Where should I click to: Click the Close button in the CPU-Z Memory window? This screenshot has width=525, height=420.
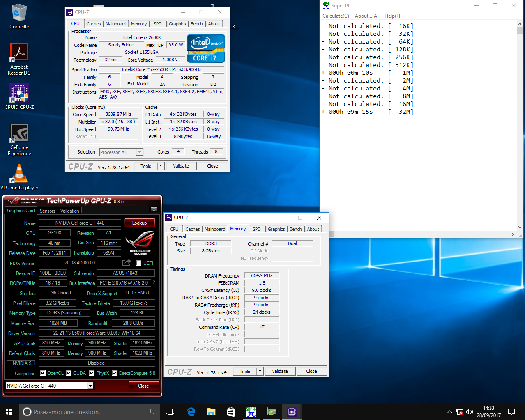click(x=311, y=371)
